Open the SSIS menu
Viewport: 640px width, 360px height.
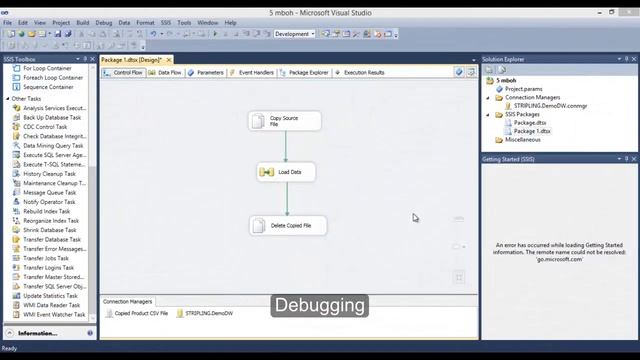166,23
